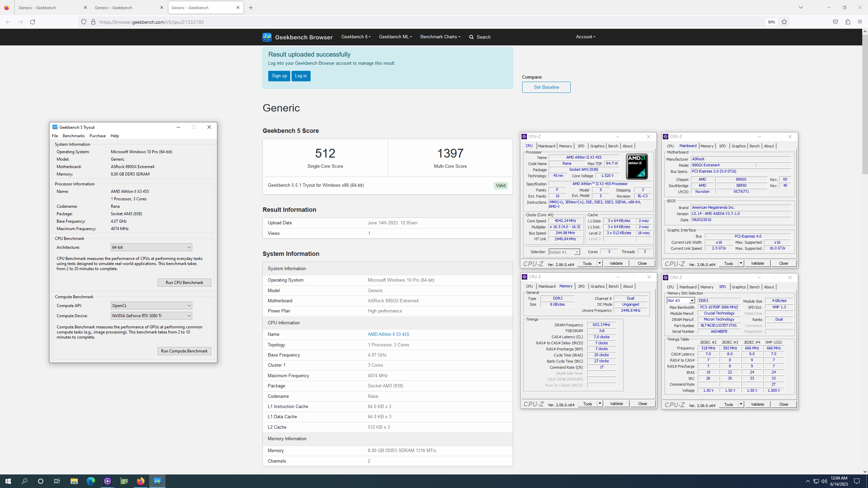Open the Firefox extensions puzzle icon
The height and width of the screenshot is (488, 868).
tap(848, 22)
